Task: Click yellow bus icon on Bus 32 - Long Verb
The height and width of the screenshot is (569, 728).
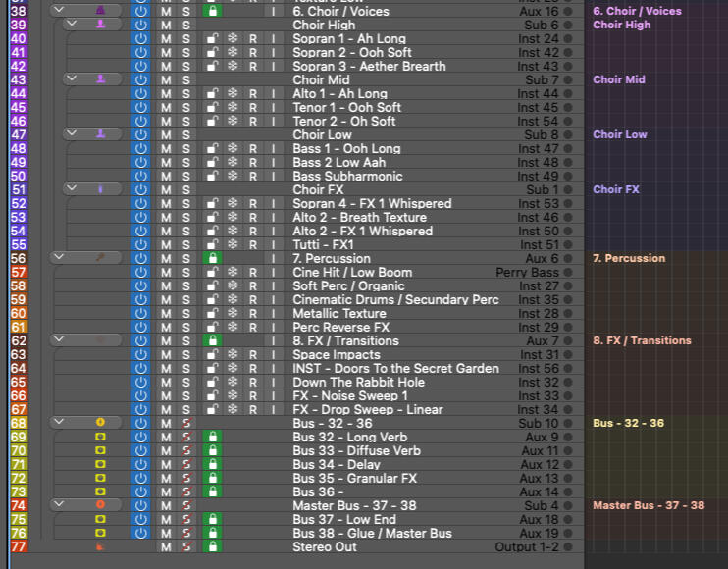Action: [100, 437]
